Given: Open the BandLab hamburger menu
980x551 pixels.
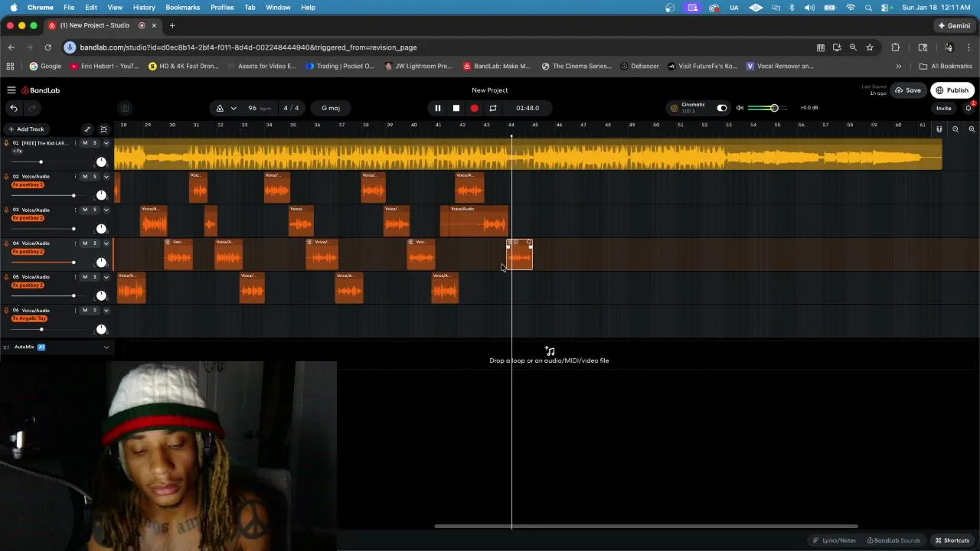Looking at the screenshot, I should pyautogui.click(x=11, y=90).
